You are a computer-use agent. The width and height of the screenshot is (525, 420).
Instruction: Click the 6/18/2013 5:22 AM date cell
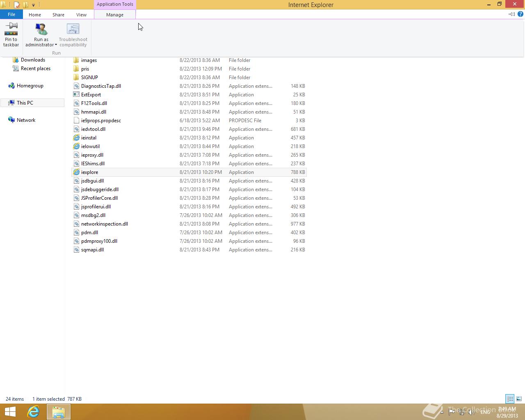pyautogui.click(x=199, y=121)
